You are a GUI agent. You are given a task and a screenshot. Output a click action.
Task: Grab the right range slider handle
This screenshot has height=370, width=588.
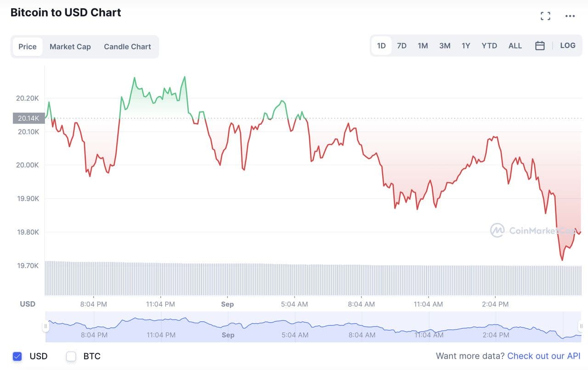pyautogui.click(x=581, y=326)
